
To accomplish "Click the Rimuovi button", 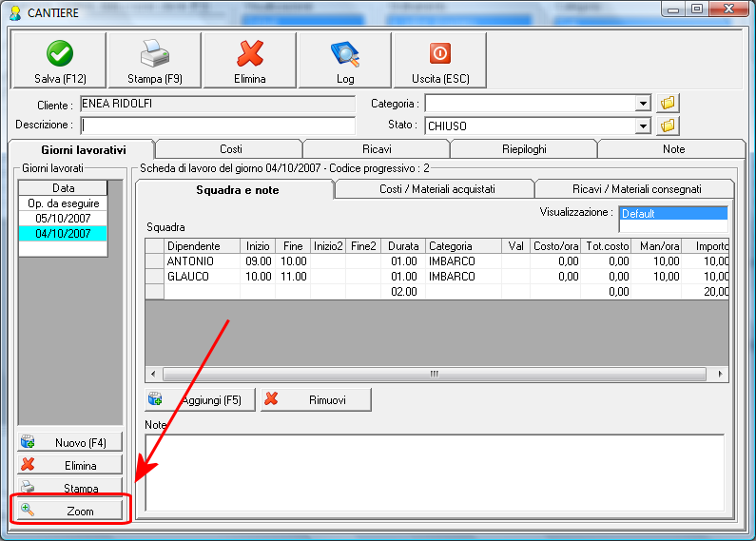I will point(316,399).
